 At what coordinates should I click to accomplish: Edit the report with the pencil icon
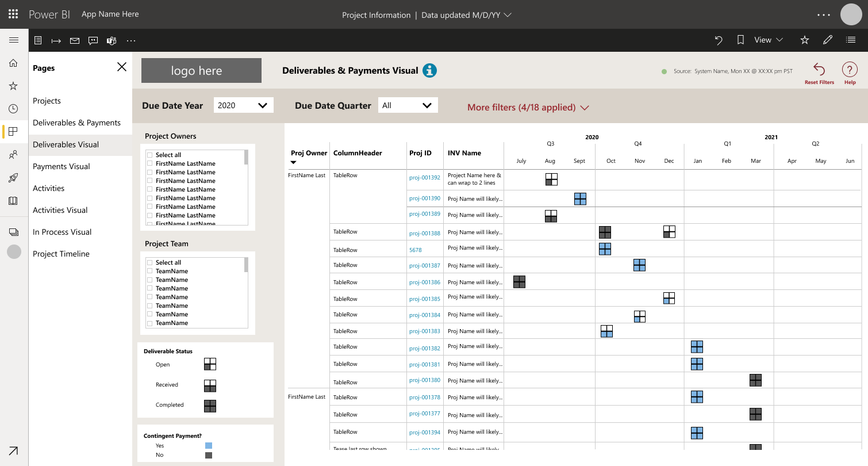pyautogui.click(x=828, y=40)
